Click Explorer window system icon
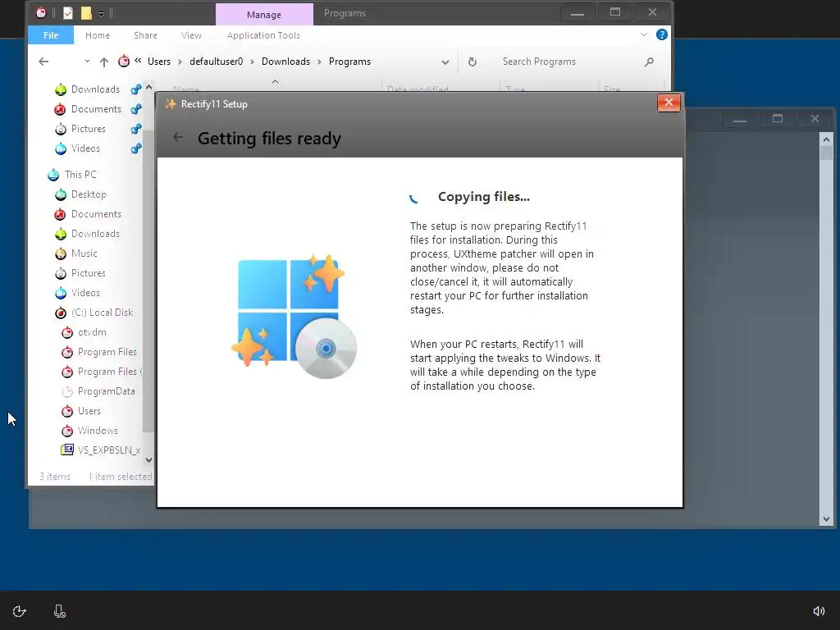Image resolution: width=840 pixels, height=630 pixels. click(41, 13)
